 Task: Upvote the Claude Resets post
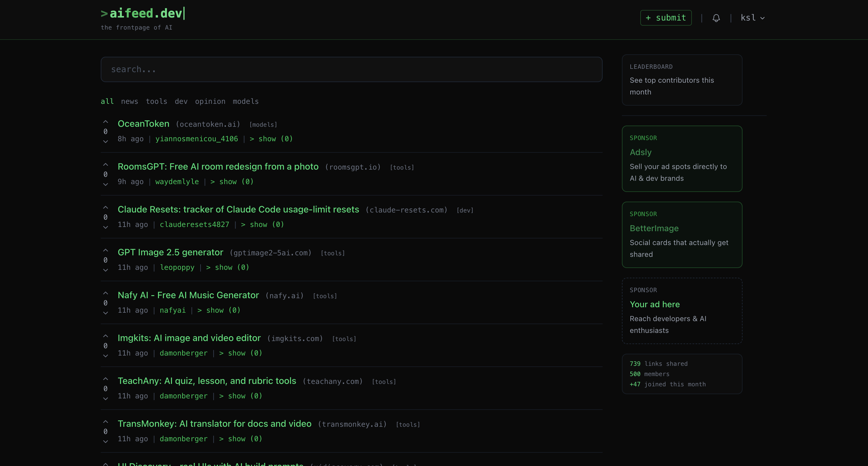[x=106, y=207]
